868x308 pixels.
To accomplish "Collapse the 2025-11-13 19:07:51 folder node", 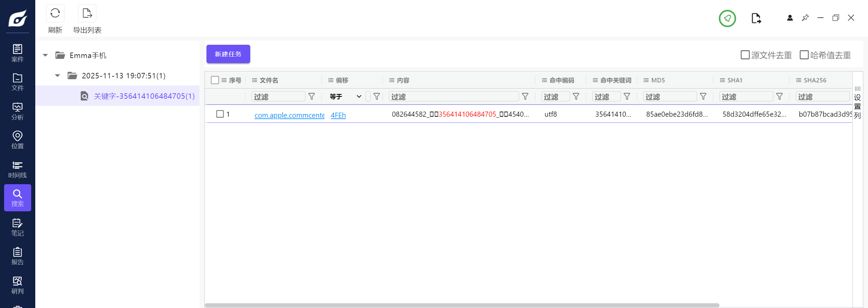I will click(x=58, y=76).
